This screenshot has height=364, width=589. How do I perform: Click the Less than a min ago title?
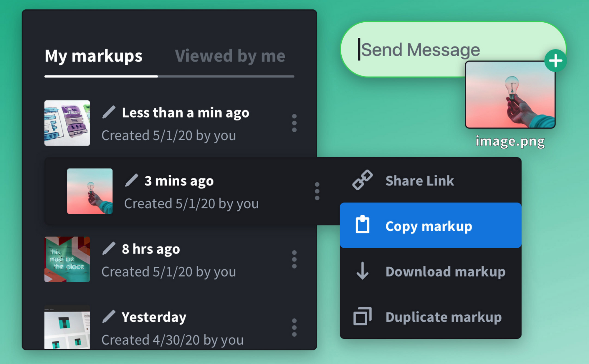186,113
